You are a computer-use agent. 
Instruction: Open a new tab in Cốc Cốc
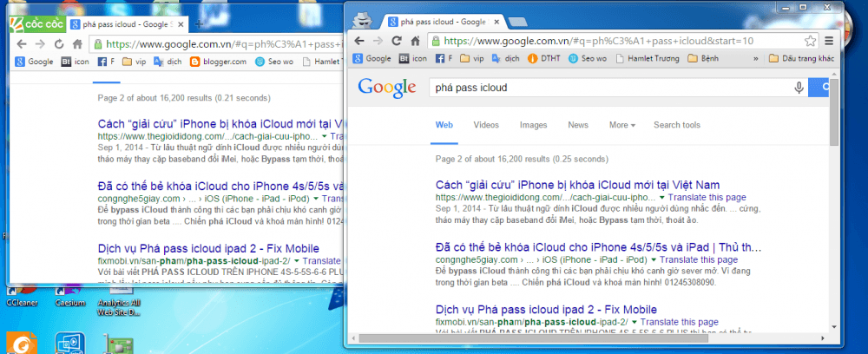tap(200, 24)
